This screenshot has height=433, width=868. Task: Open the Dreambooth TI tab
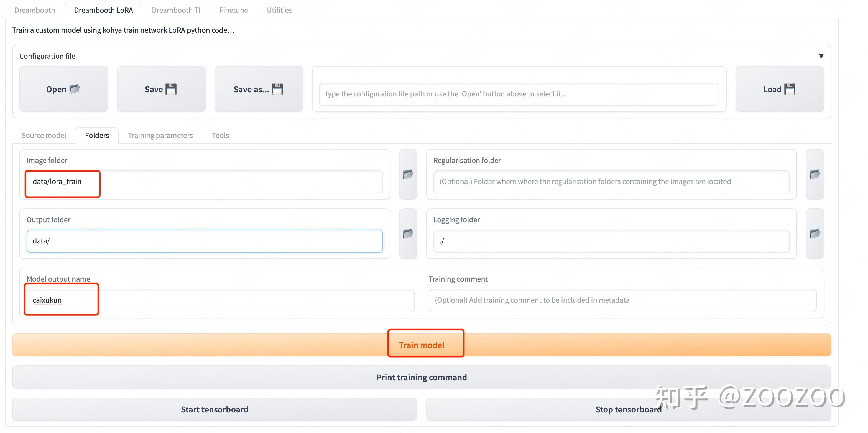[x=176, y=10]
